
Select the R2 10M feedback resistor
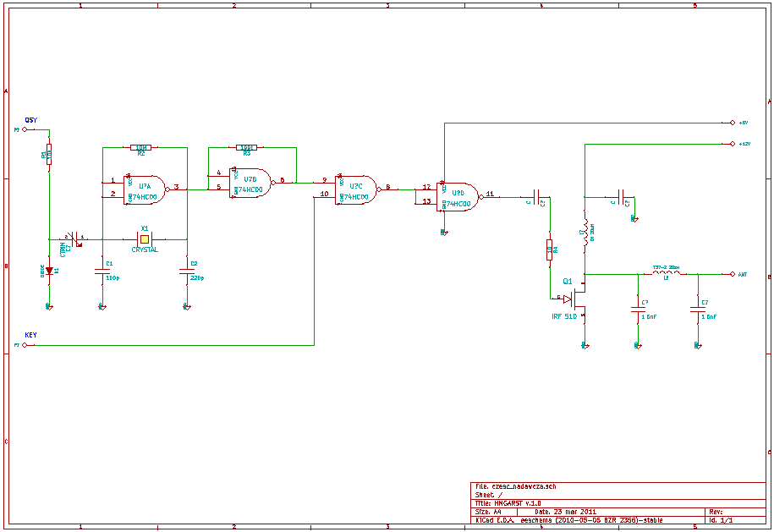tap(141, 148)
